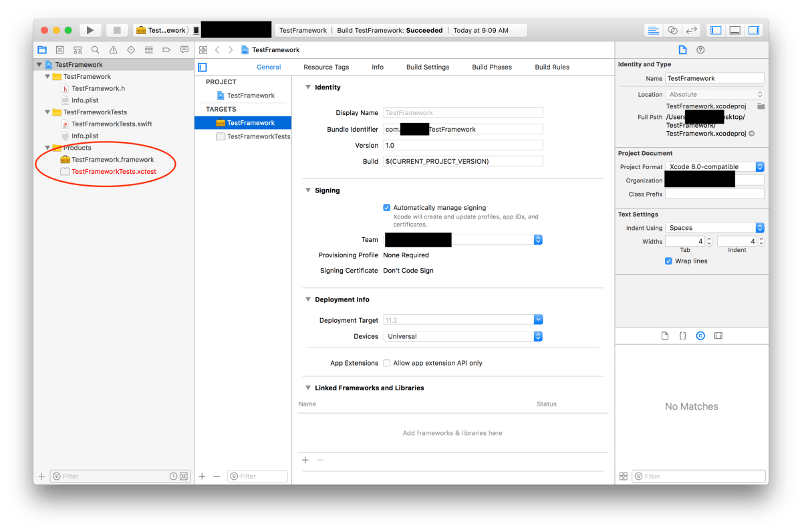Open the Symbol navigator
This screenshot has width=802, height=532.
pos(78,49)
